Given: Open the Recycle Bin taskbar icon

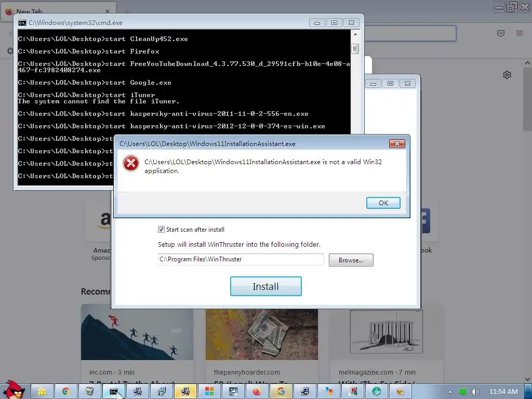Looking at the screenshot, I should click(x=89, y=392).
